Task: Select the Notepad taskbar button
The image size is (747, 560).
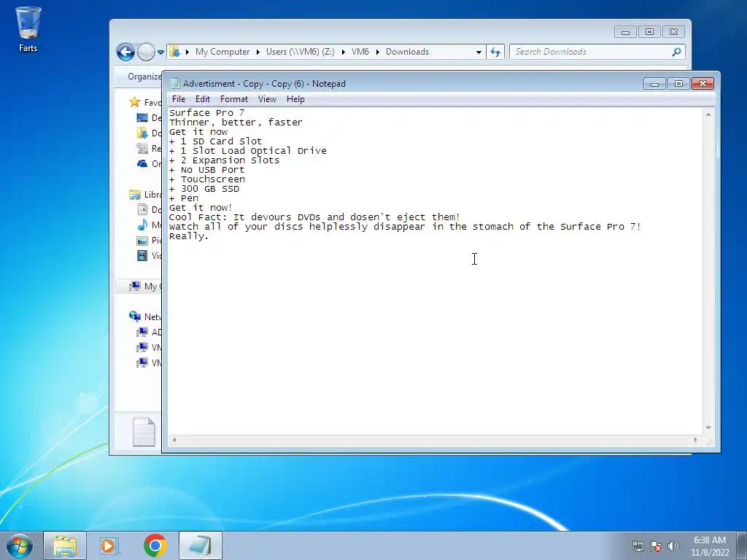Action: (x=201, y=545)
